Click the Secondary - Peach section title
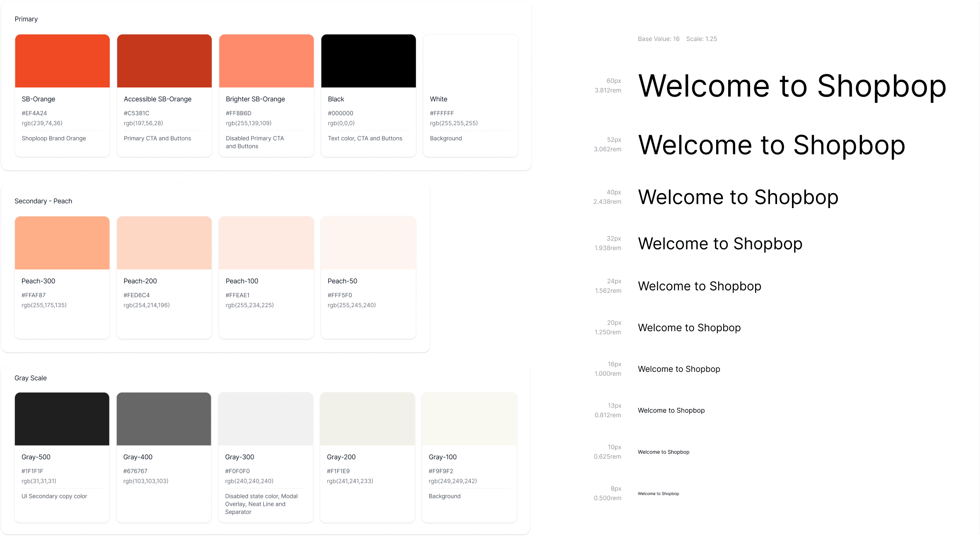This screenshot has height=536, width=980. tap(43, 201)
